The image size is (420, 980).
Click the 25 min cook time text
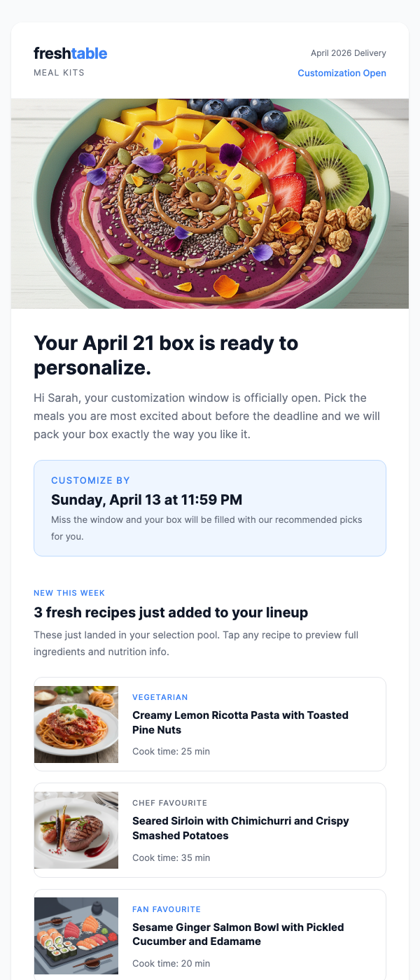click(171, 751)
